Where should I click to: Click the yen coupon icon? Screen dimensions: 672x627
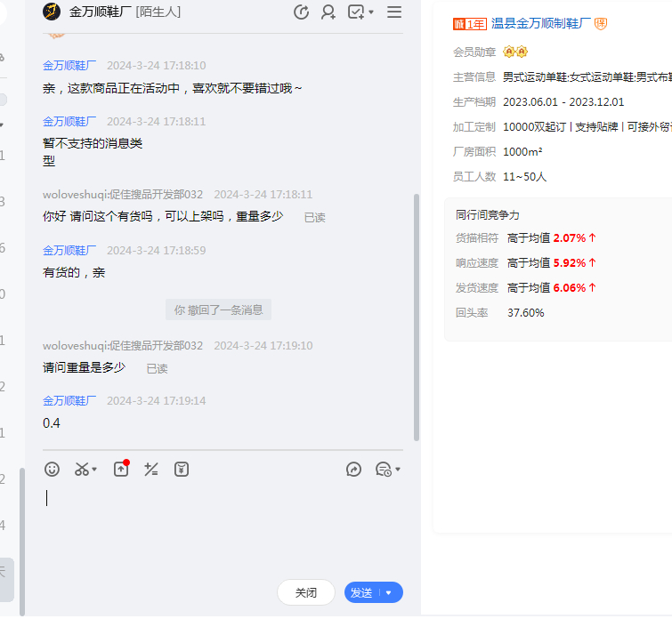182,470
